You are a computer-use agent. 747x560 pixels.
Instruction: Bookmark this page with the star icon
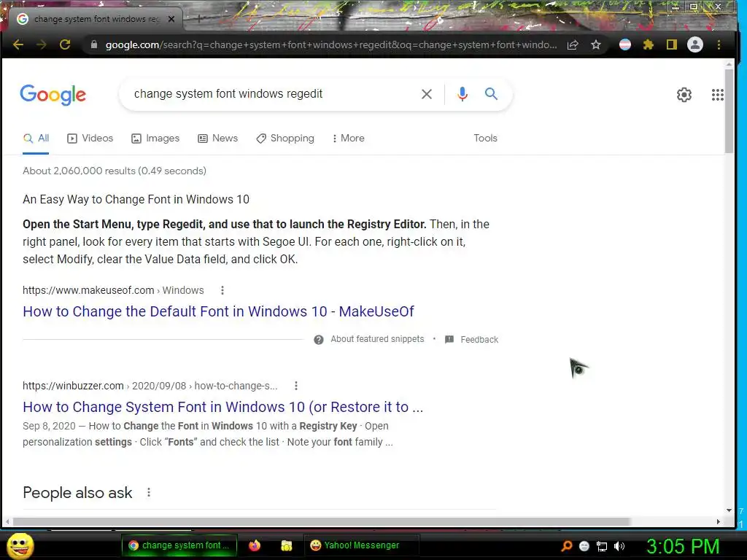596,44
